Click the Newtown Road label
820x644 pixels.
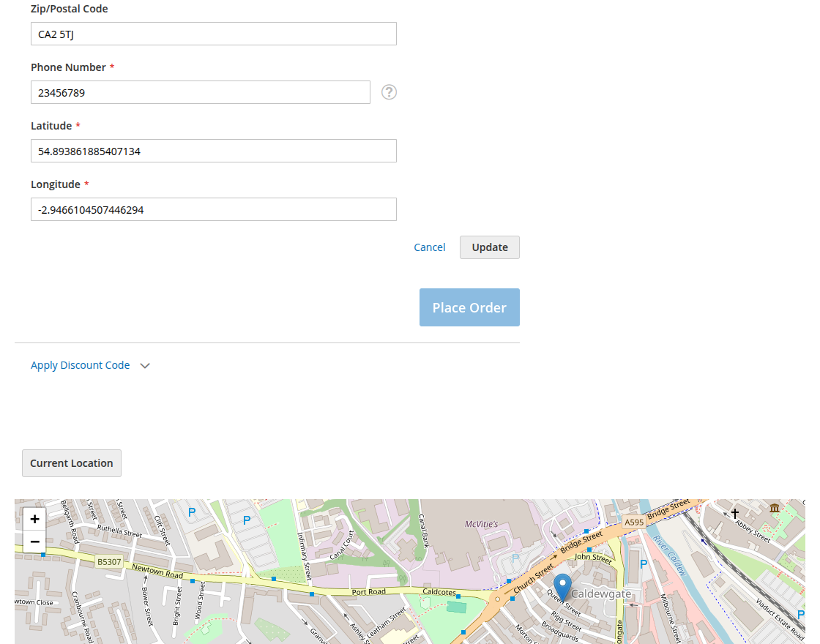157,572
